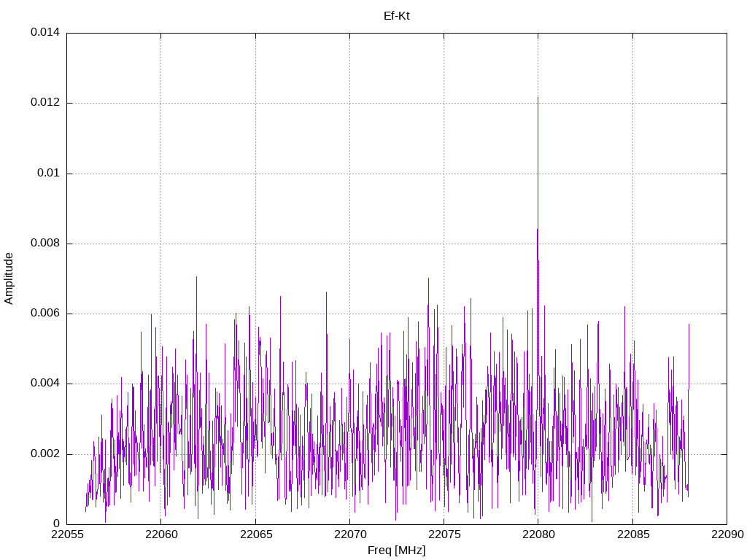Select the 22055 x-axis tick label

(66, 536)
